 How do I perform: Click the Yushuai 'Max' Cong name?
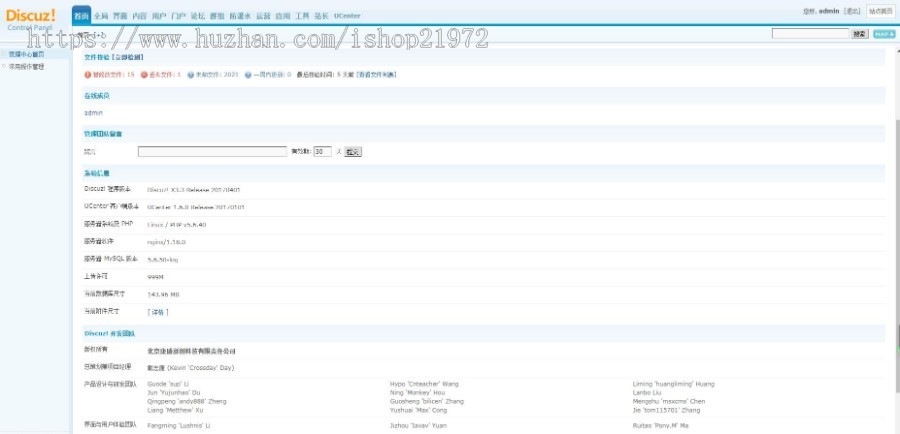pos(418,410)
